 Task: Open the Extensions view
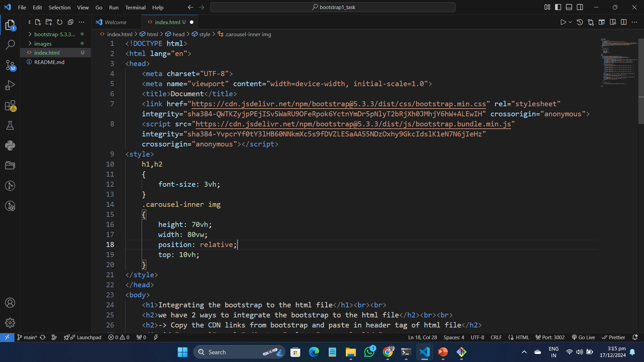(10, 106)
